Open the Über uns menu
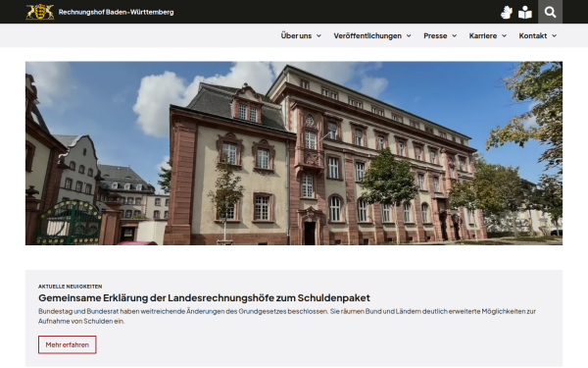Viewport: 588px width, 368px height. (296, 35)
